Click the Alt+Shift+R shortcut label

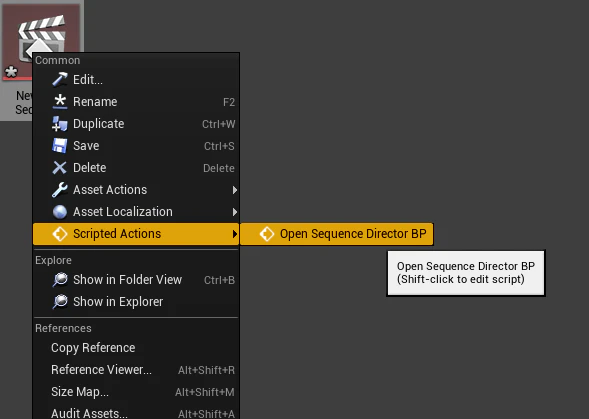(207, 370)
